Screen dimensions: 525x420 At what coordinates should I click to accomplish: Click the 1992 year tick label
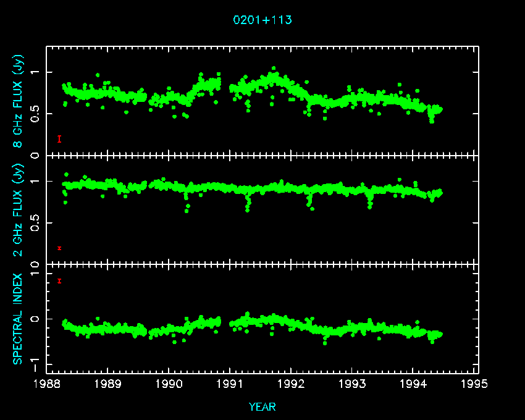click(292, 384)
